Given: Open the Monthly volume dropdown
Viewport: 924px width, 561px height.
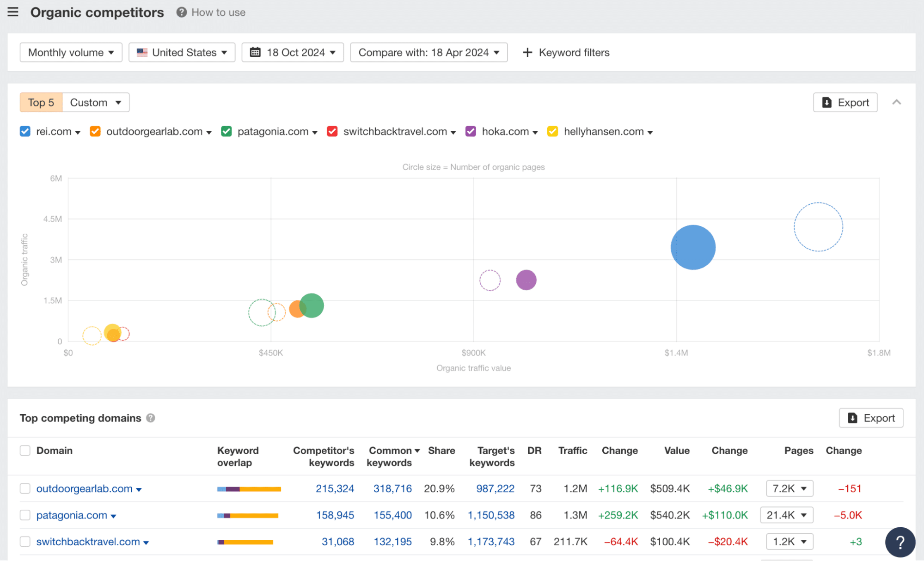Looking at the screenshot, I should [x=71, y=53].
